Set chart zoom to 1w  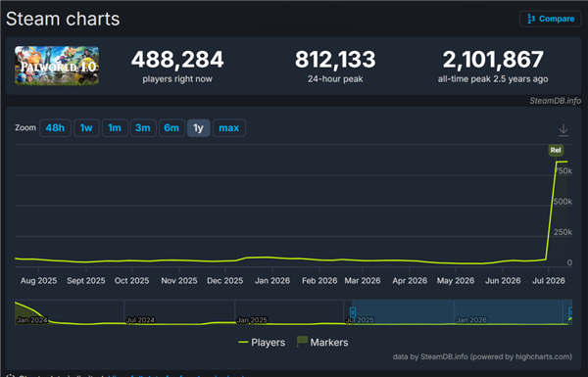[x=86, y=128]
